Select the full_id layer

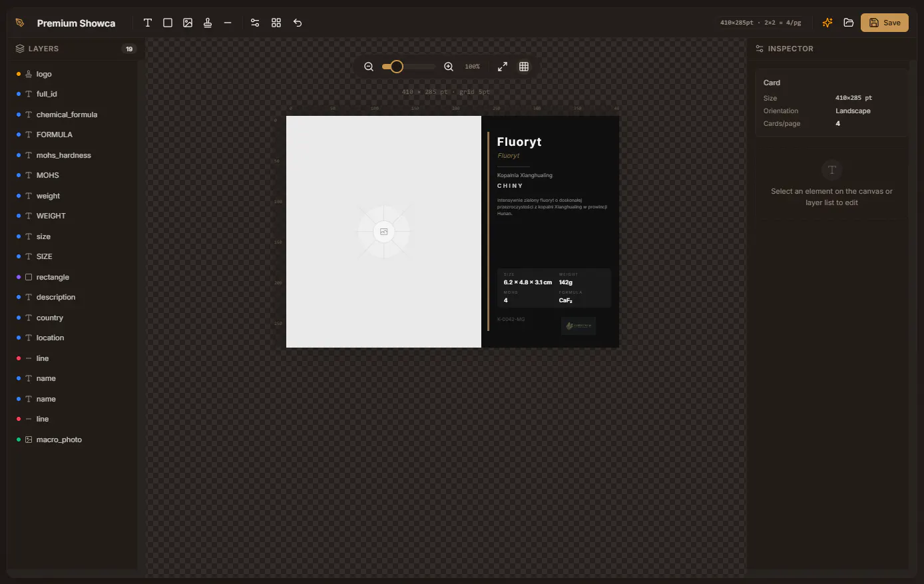[73, 94]
